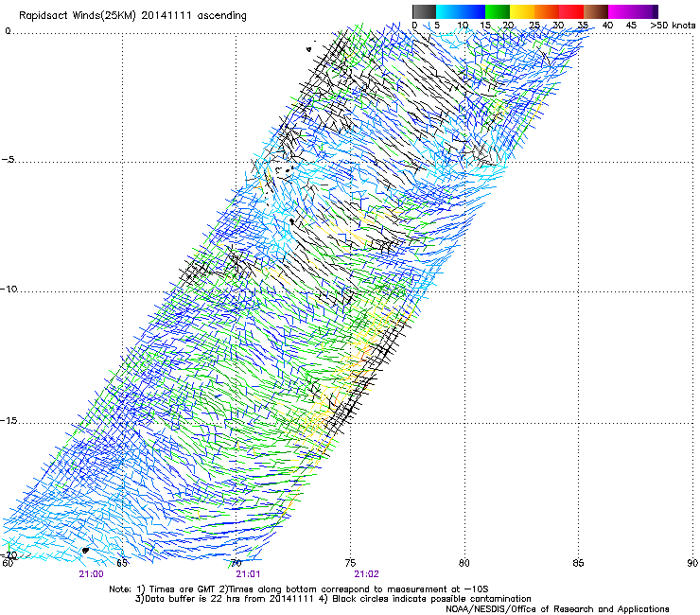Click the latitude 0 axis label
Screen dimensions: 700x615
pos(8,31)
